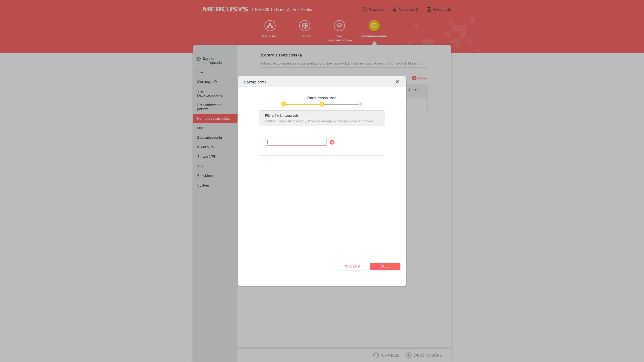This screenshot has width=644, height=362.
Task: Click the MERCUSYS logo
Action: coord(226,10)
